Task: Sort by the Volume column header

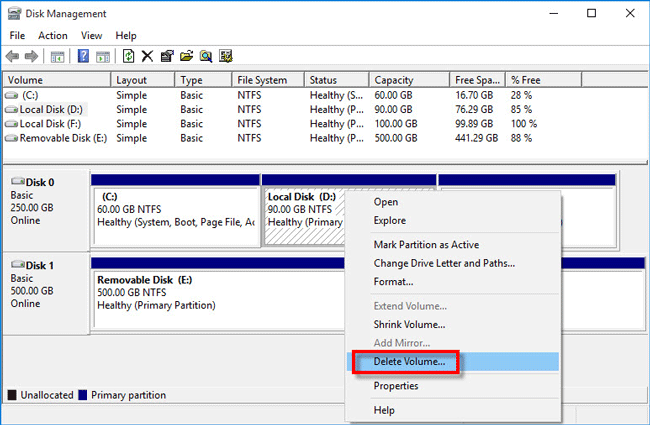Action: coord(57,80)
